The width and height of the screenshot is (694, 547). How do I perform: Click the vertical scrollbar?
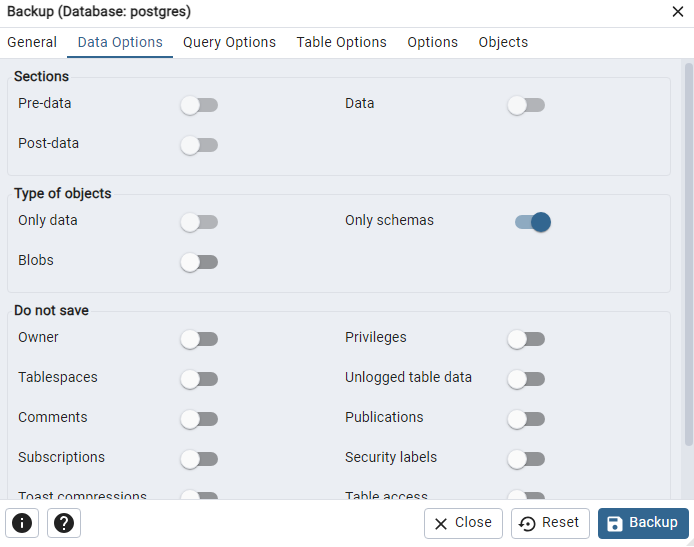[688, 250]
